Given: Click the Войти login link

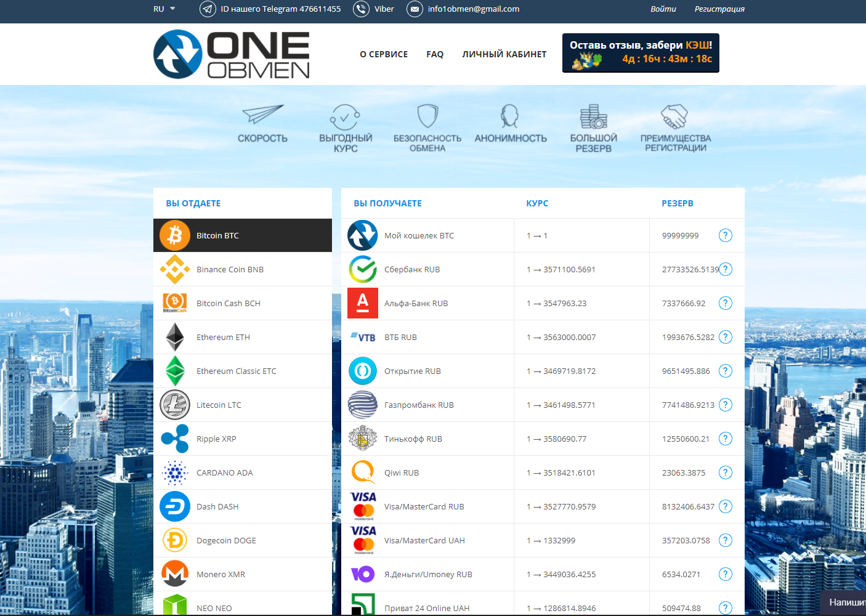Looking at the screenshot, I should (x=663, y=9).
